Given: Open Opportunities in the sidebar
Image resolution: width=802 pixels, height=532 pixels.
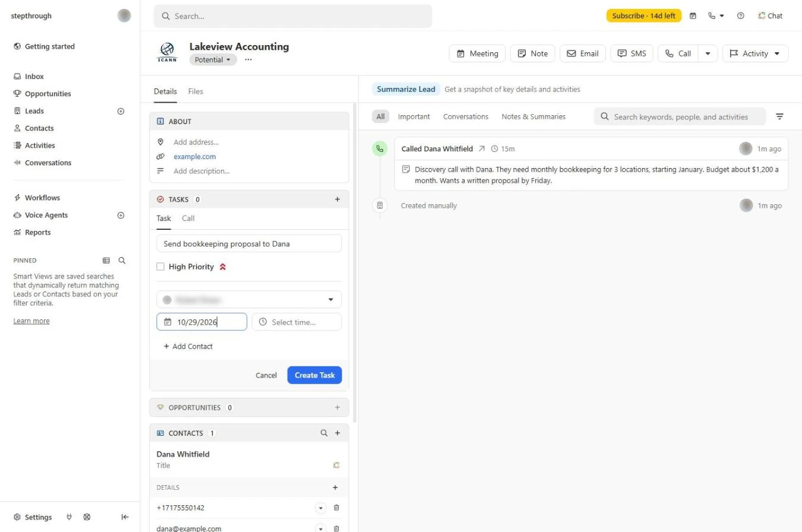Looking at the screenshot, I should tap(48, 94).
